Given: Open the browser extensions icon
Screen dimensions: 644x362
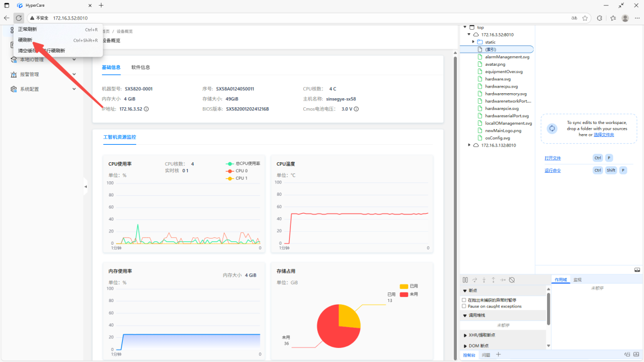Looking at the screenshot, I should pyautogui.click(x=599, y=18).
